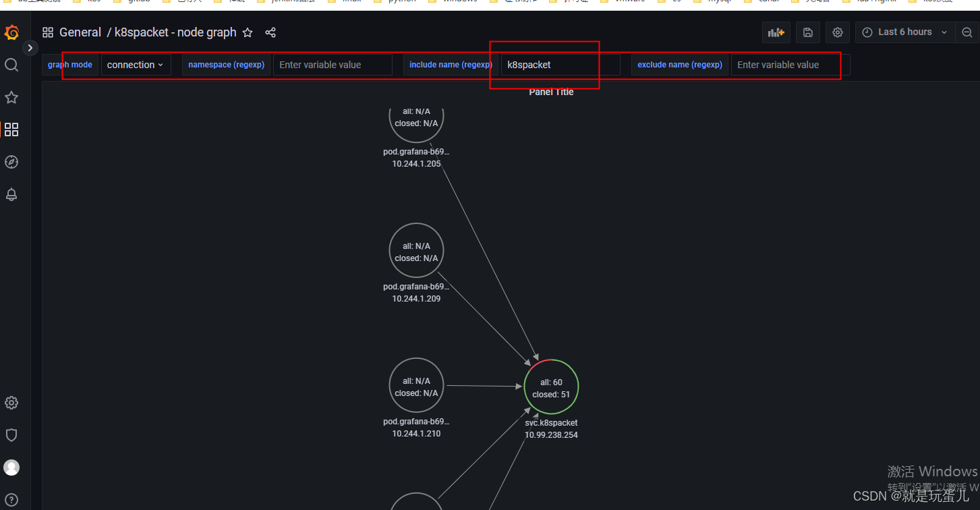Open the Search dashboards magnifier icon
Screen dimensions: 980x510
(x=11, y=65)
